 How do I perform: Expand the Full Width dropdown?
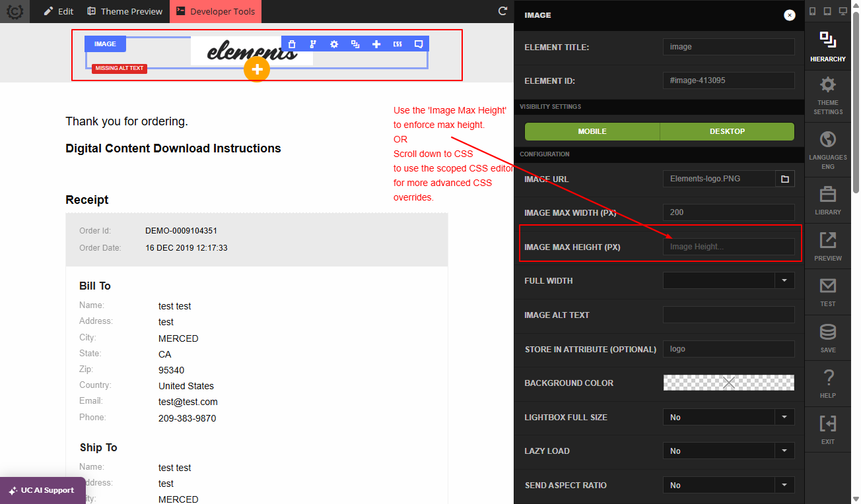pyautogui.click(x=728, y=280)
